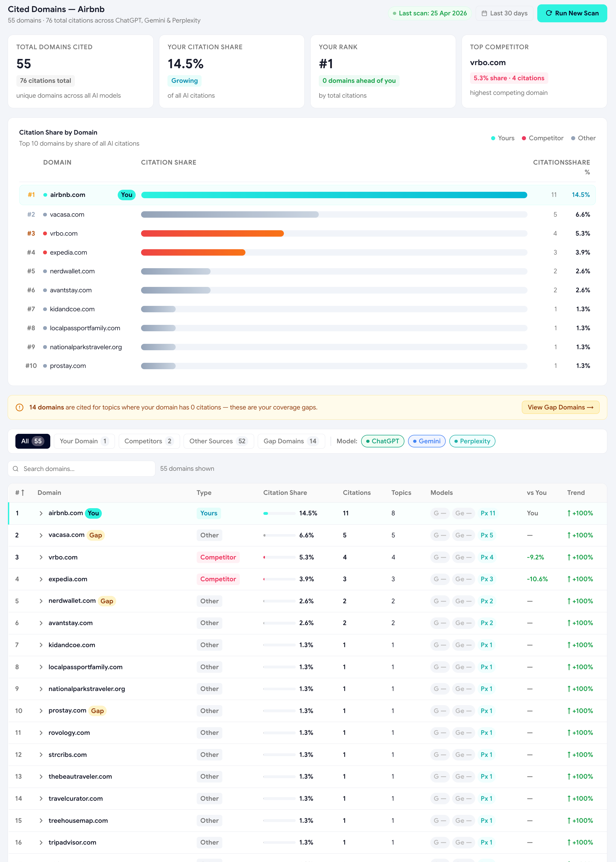
Task: Click the Last scan: 25 Apr 2026 status pill
Action: click(x=429, y=13)
